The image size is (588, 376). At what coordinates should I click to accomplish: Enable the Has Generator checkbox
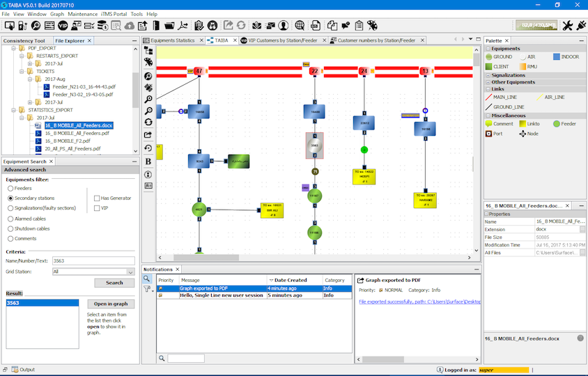click(x=97, y=198)
